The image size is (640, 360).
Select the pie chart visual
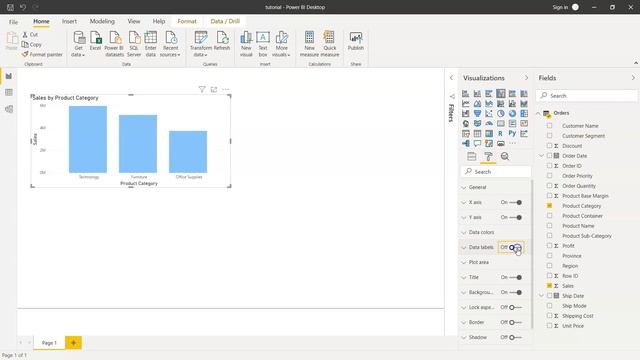tap(500, 113)
